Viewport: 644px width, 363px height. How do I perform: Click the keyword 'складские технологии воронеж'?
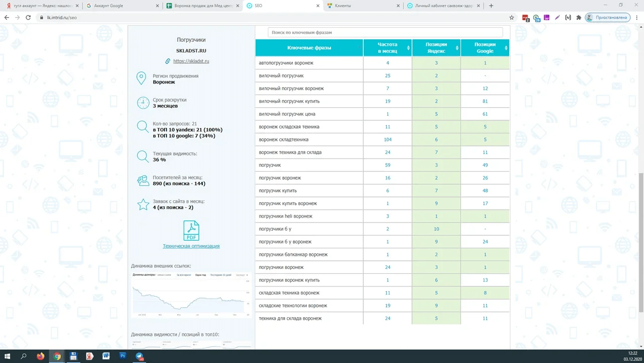pyautogui.click(x=293, y=306)
